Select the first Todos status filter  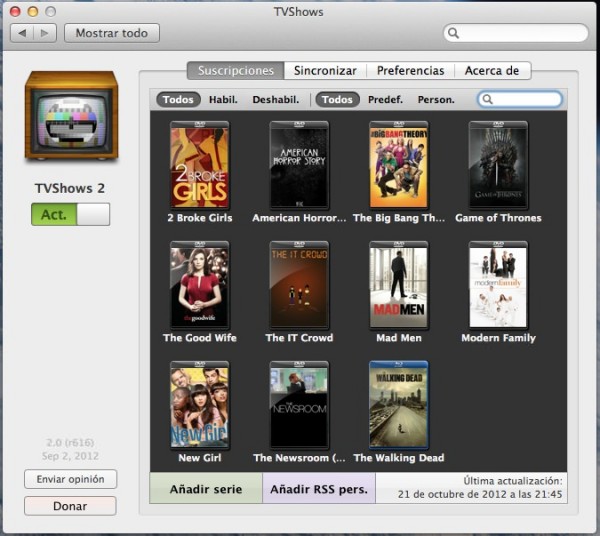178,99
